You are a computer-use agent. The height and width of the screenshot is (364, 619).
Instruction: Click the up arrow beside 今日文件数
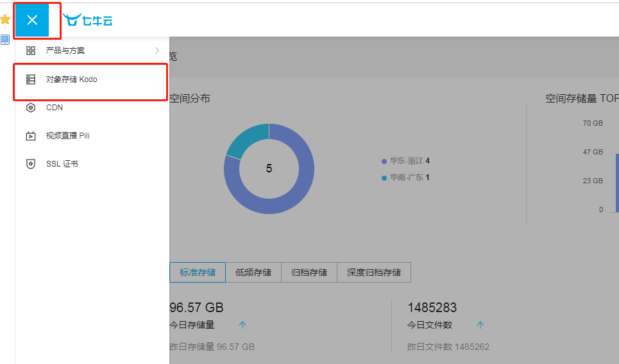pyautogui.click(x=480, y=325)
